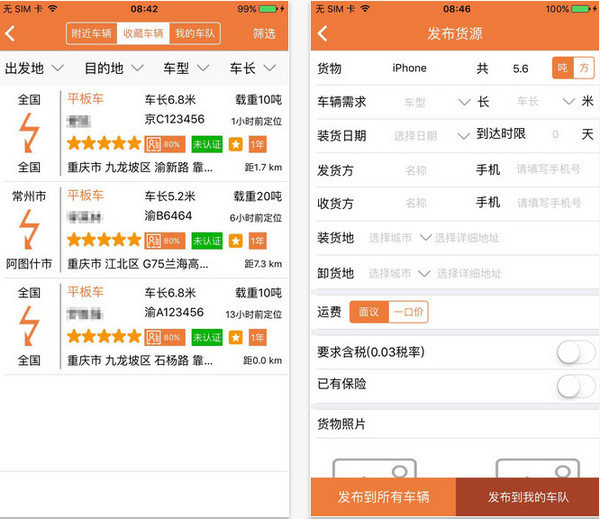Screen dimensions: 600x519
Task: Fill in 发货方 名称 field
Action: point(416,170)
